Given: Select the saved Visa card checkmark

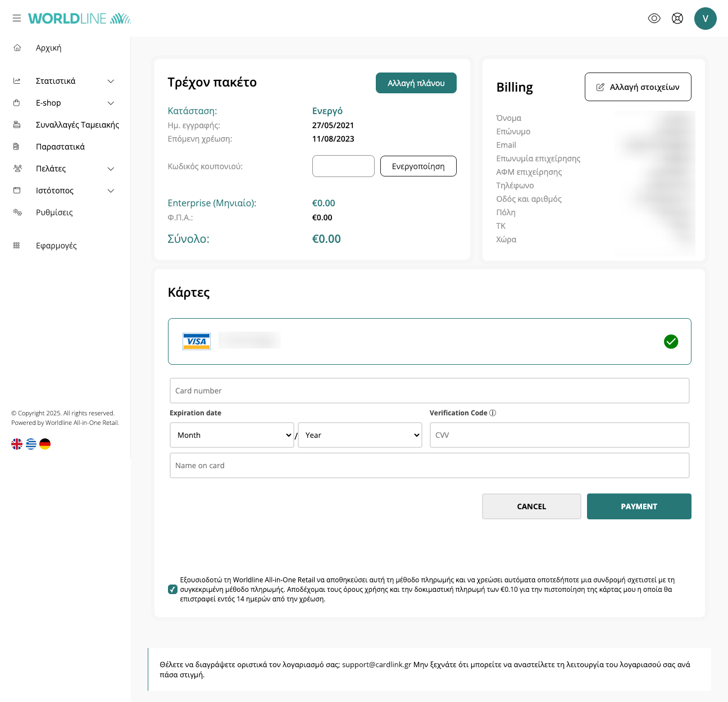Looking at the screenshot, I should [x=671, y=342].
